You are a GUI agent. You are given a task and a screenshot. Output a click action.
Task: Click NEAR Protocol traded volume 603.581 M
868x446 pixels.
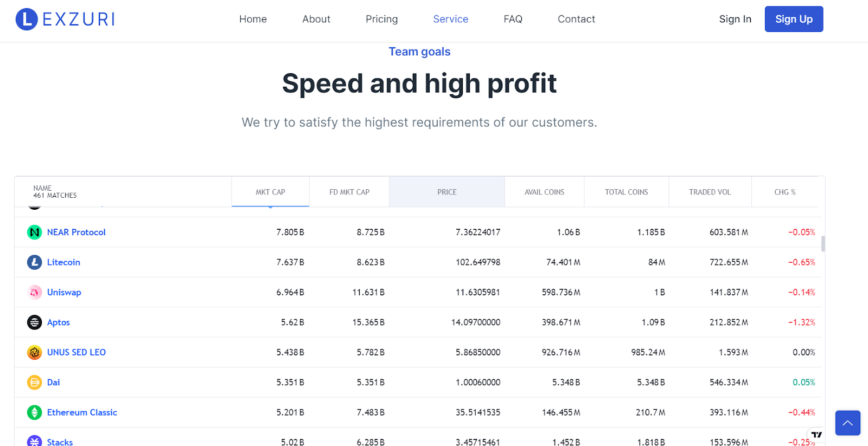pos(729,232)
